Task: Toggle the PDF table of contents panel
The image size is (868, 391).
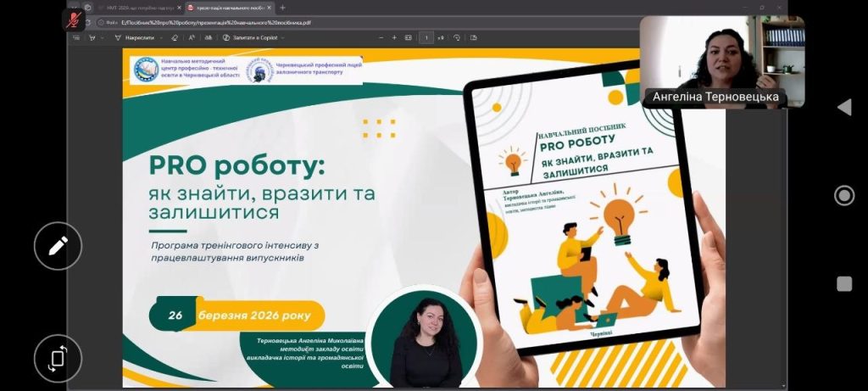Action: [x=76, y=37]
